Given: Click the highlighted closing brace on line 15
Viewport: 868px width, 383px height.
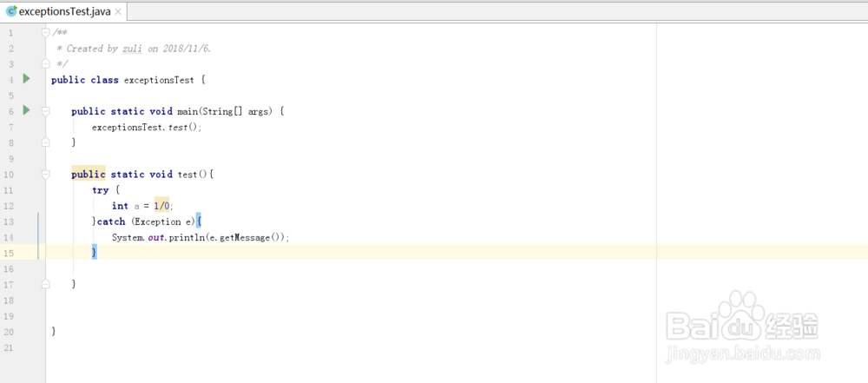Looking at the screenshot, I should point(94,253).
